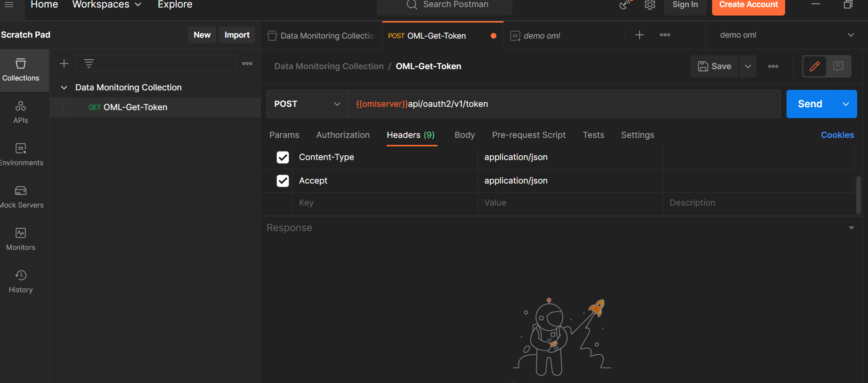Open the Collections sidebar panel
The height and width of the screenshot is (383, 868).
[21, 70]
